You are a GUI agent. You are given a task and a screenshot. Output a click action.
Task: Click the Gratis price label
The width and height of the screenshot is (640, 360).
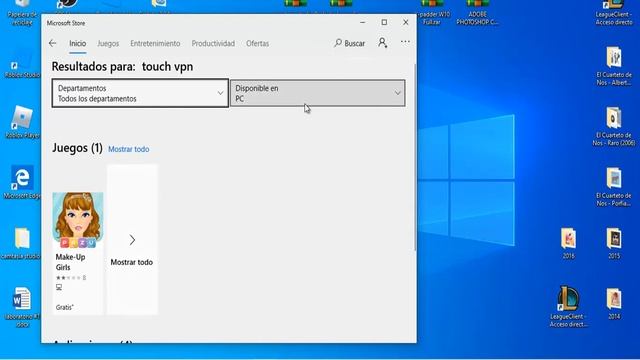pos(65,307)
